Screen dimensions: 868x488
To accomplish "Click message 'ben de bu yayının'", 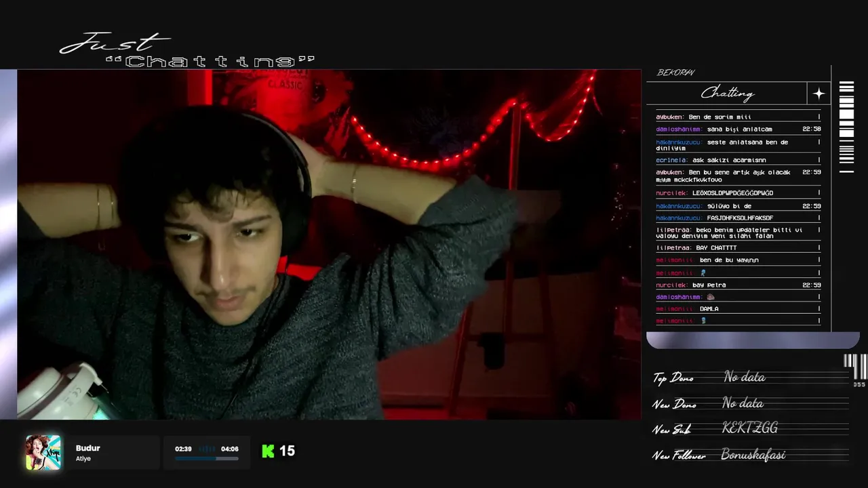I will 729,260.
